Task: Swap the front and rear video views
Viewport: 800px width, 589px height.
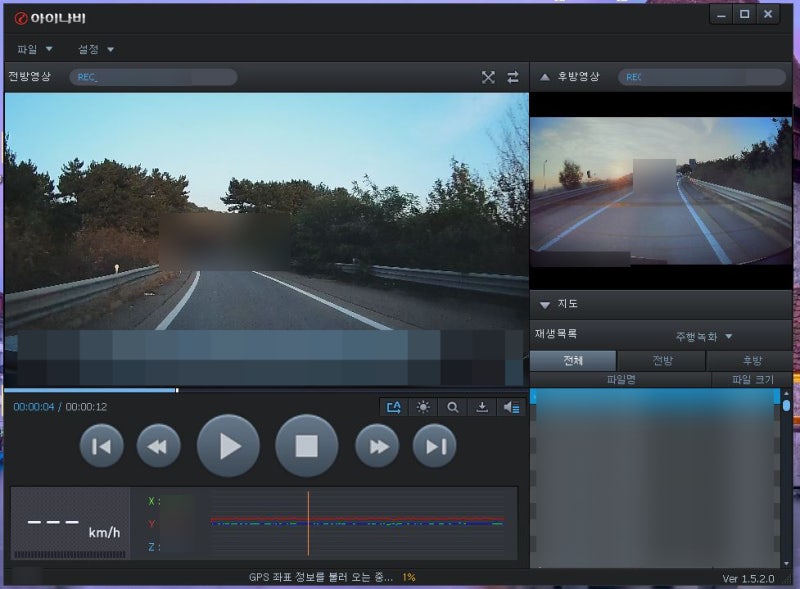Action: point(513,77)
